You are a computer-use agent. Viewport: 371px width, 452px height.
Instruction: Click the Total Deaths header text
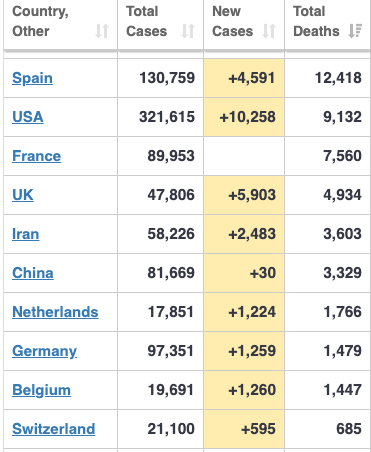click(x=316, y=21)
